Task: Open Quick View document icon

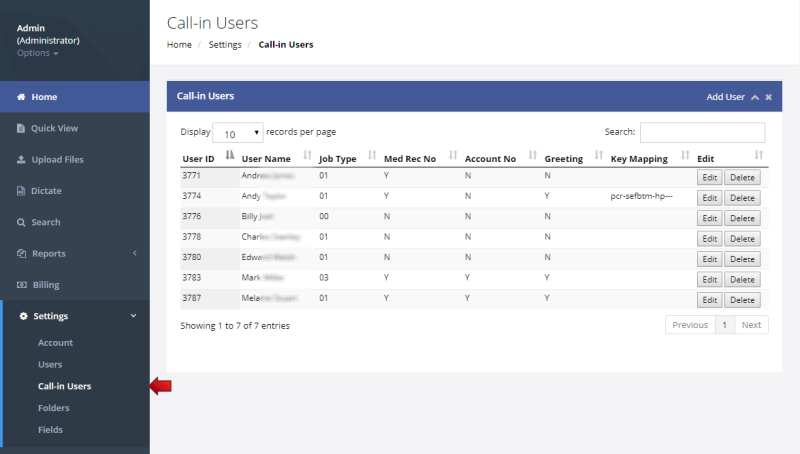Action: (21, 128)
